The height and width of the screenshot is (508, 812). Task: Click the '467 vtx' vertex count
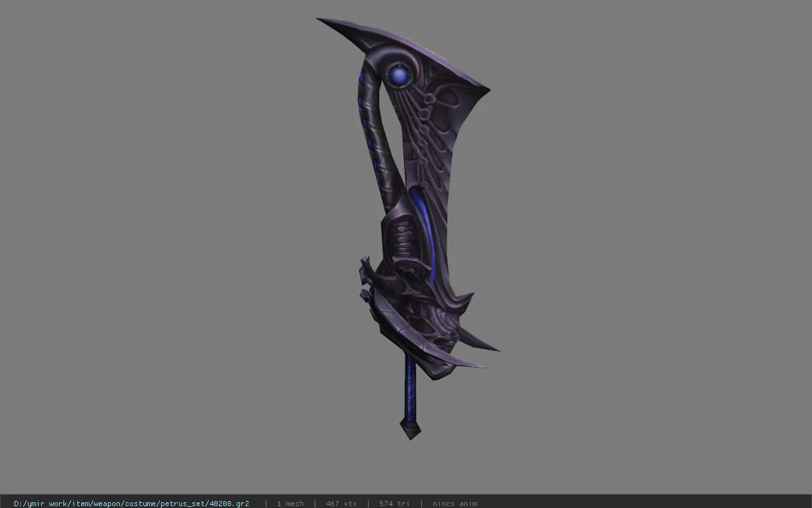coord(341,504)
